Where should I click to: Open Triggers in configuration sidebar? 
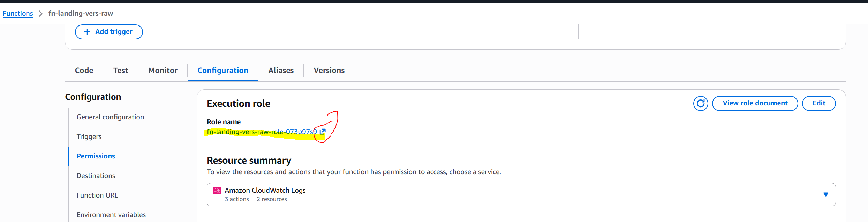[89, 136]
